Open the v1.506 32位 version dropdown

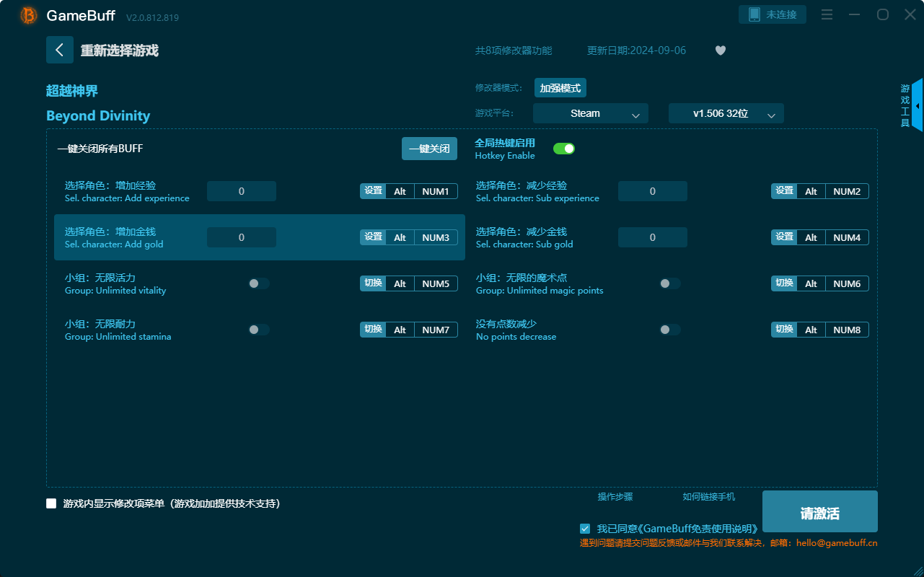click(x=726, y=113)
